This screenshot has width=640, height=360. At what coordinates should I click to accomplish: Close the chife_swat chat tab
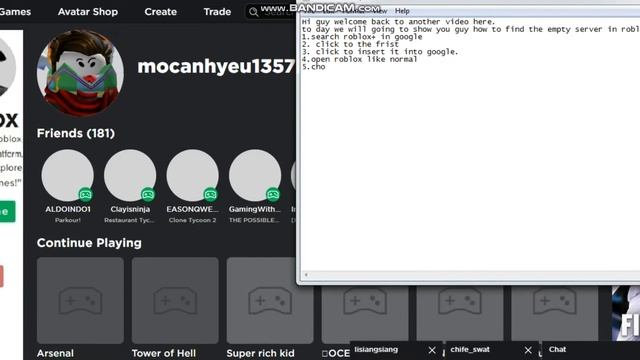(x=528, y=350)
